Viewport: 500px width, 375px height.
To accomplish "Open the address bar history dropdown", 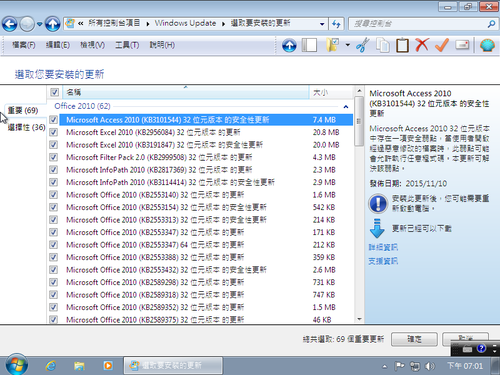I will pos(322,24).
